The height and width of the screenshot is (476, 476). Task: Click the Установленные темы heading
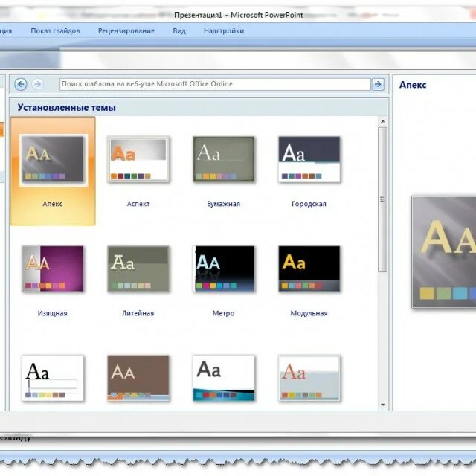pos(66,107)
